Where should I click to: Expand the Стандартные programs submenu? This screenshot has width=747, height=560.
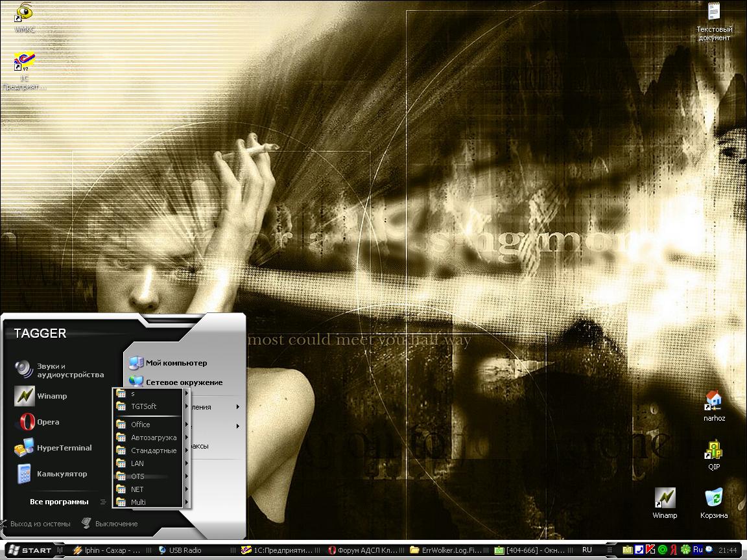153,450
